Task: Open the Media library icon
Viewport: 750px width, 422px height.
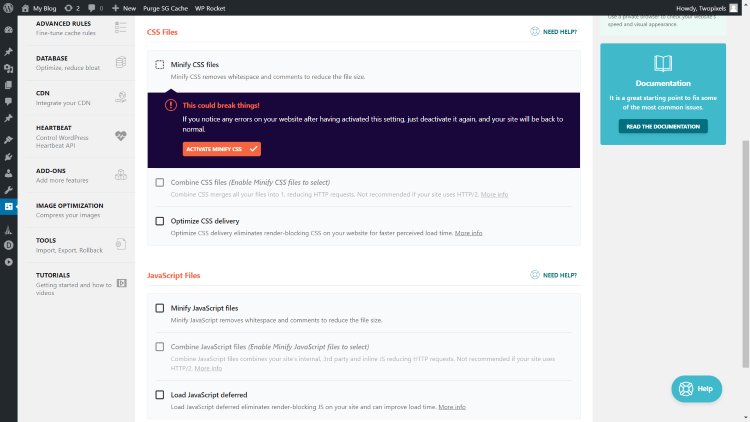Action: 9,68
